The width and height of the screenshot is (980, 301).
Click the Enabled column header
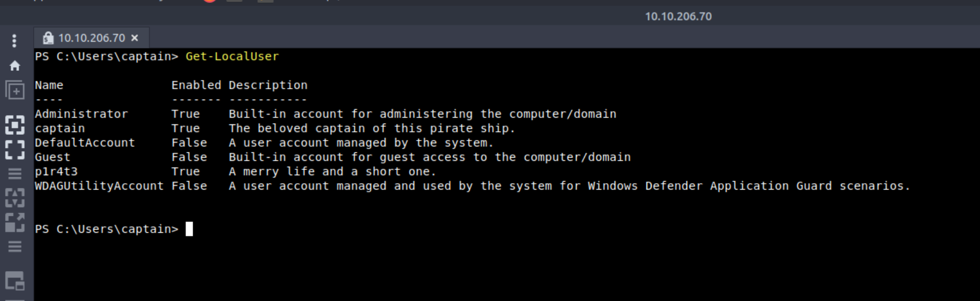196,85
